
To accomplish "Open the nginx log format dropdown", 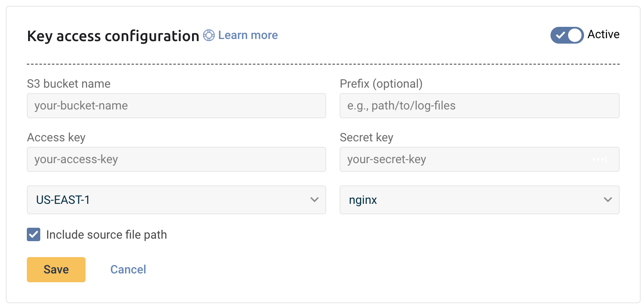I will coord(470,200).
